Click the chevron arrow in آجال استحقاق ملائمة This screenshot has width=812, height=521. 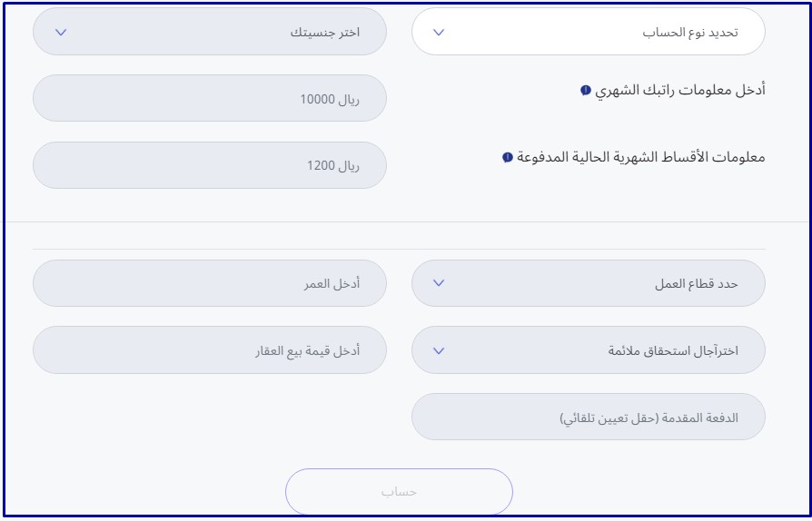click(439, 350)
